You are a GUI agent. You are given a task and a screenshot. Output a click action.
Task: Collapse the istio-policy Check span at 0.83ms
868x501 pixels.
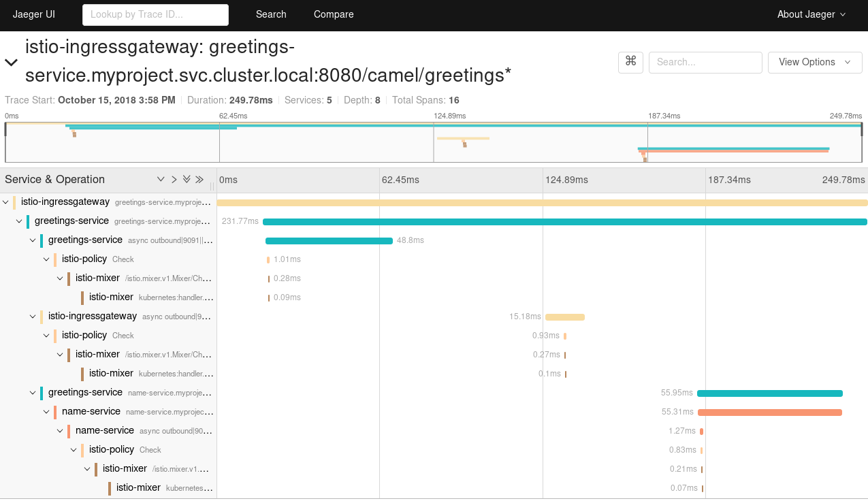pos(74,450)
